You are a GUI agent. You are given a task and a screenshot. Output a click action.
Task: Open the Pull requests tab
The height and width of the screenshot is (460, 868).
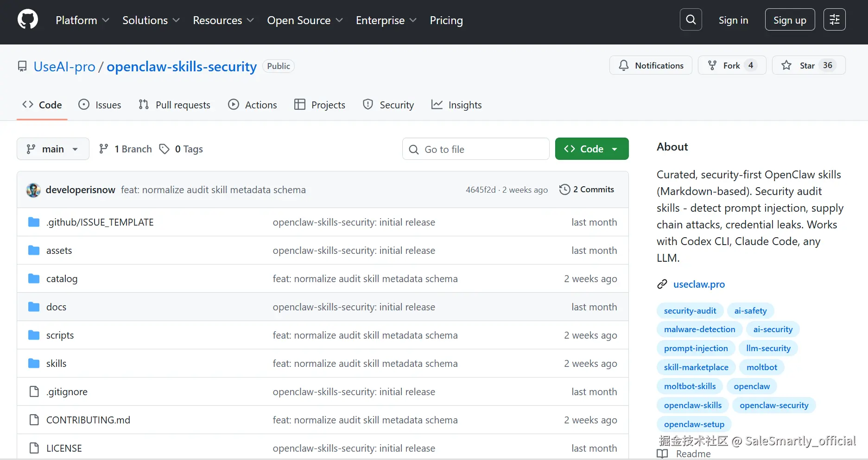(x=174, y=105)
